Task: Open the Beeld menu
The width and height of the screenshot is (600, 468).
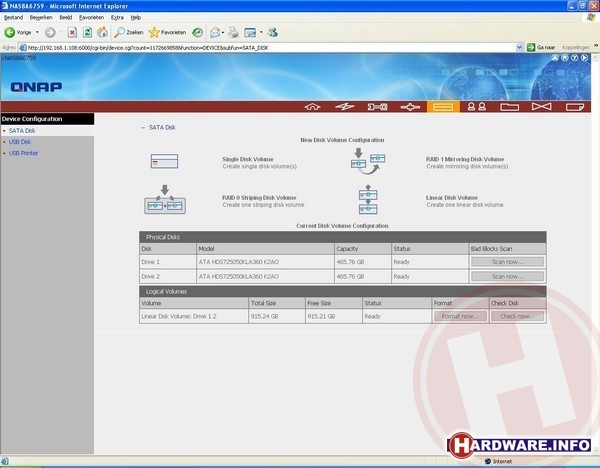Action: (66, 18)
